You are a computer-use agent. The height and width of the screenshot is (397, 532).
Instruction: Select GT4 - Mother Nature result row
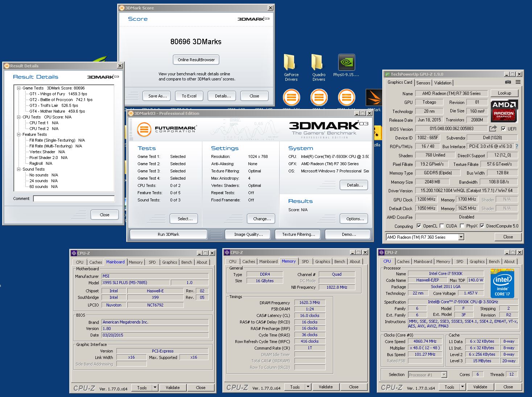57,111
